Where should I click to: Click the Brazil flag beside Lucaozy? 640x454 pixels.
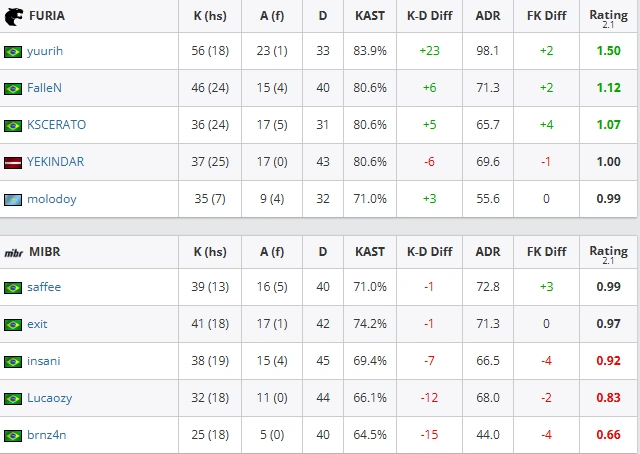pyautogui.click(x=13, y=399)
